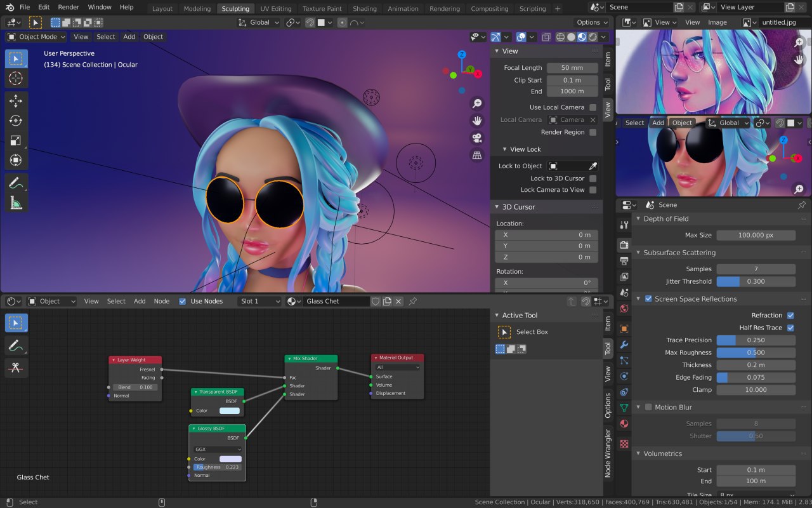The image size is (812, 508).
Task: Open the Object properties tab icon
Action: (624, 328)
